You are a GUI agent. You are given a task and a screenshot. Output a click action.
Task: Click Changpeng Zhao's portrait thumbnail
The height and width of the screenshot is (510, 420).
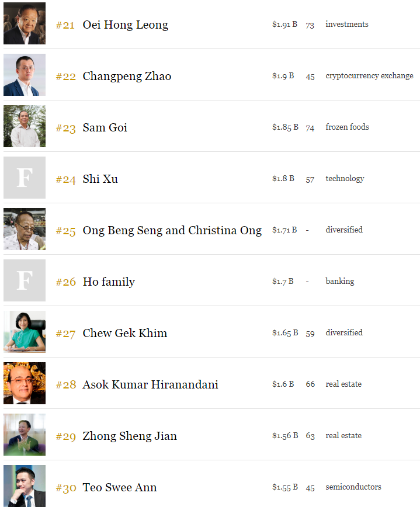25,75
